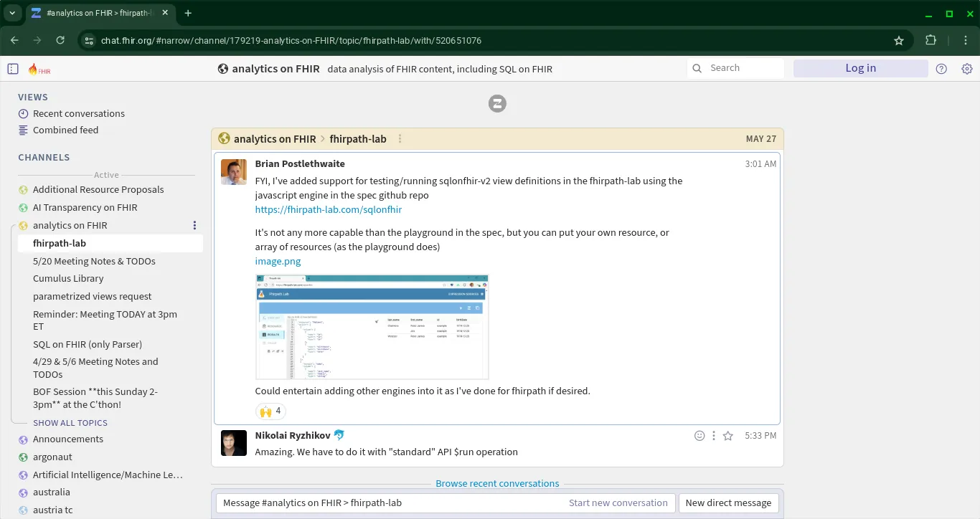Open the settings gear in the header
The width and height of the screenshot is (980, 519).
click(966, 68)
